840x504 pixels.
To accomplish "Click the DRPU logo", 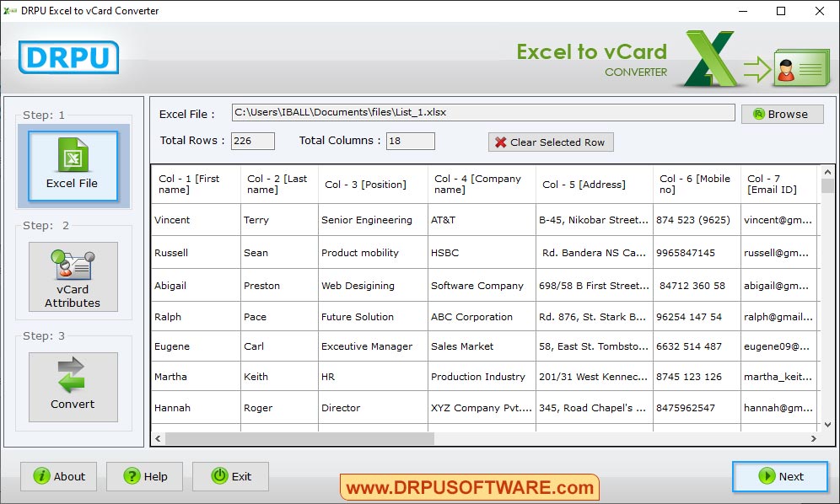I will (67, 59).
